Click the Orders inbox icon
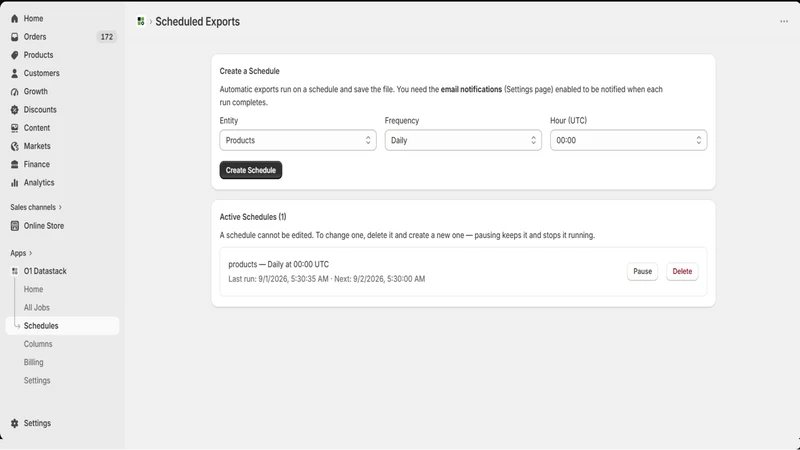Screen dimensions: 800x450 point(14,37)
